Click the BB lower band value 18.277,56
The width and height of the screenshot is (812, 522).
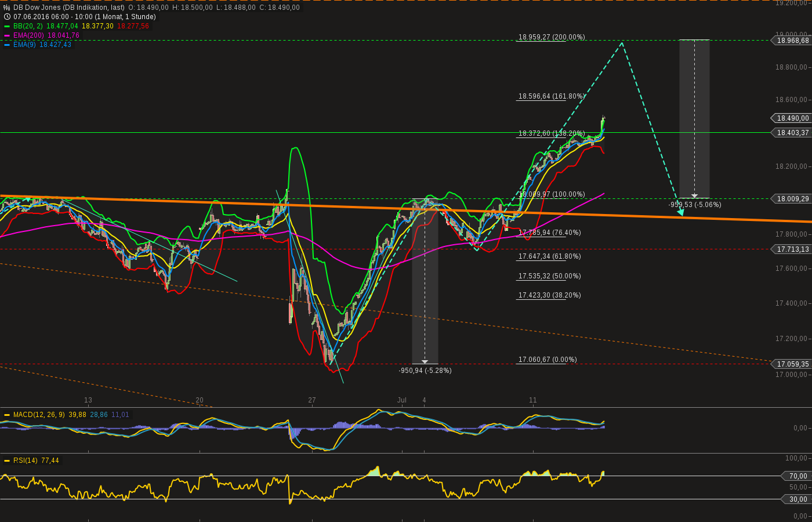133,26
